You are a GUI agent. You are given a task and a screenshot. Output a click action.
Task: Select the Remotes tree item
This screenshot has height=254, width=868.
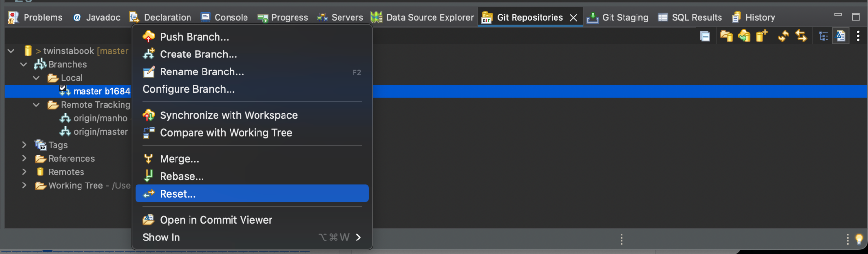click(60, 172)
